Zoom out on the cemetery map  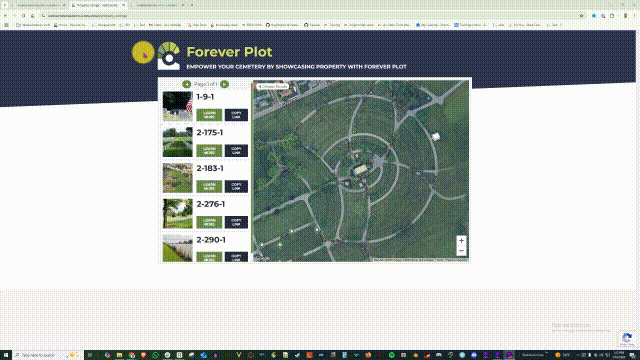pos(461,251)
